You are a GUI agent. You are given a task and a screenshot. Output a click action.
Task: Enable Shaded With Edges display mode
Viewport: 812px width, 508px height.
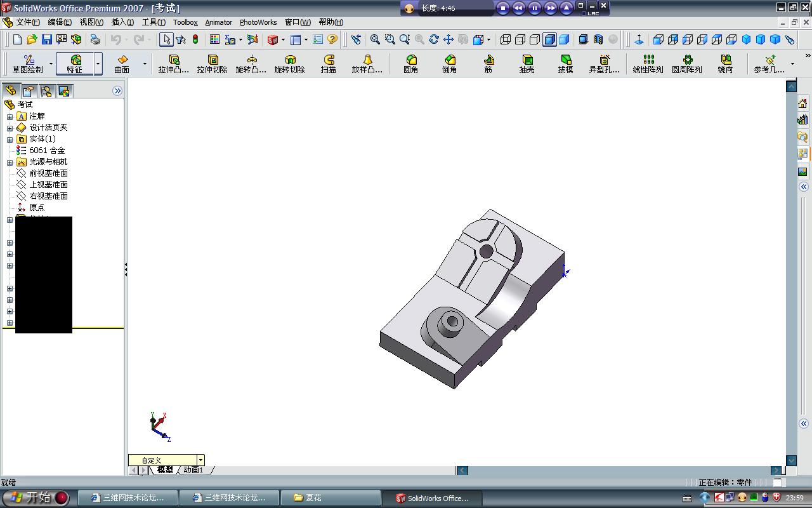click(x=549, y=39)
